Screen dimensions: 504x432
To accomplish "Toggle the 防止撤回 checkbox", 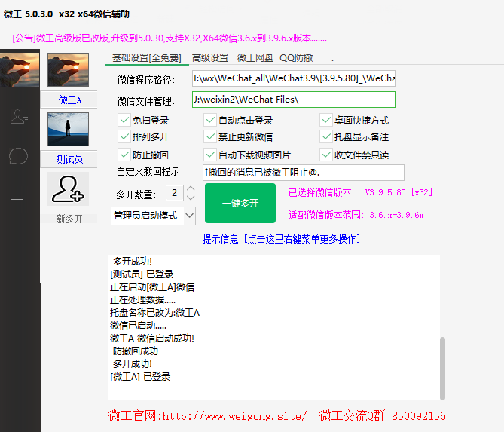I will click(x=124, y=155).
